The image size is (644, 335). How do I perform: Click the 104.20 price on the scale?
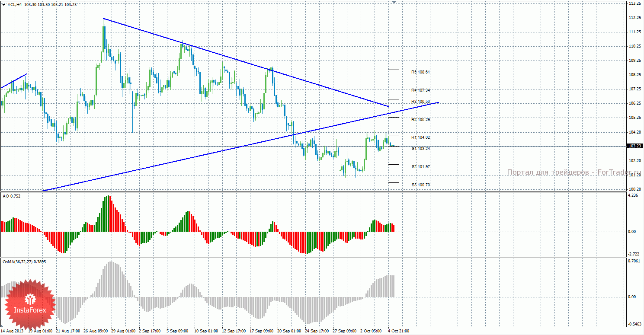point(635,132)
